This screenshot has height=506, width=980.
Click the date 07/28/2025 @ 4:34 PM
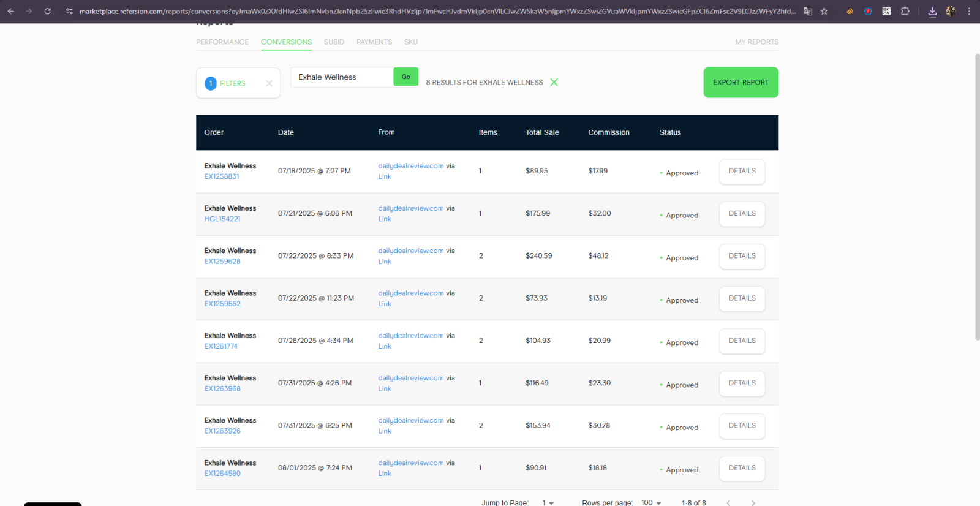tap(315, 341)
